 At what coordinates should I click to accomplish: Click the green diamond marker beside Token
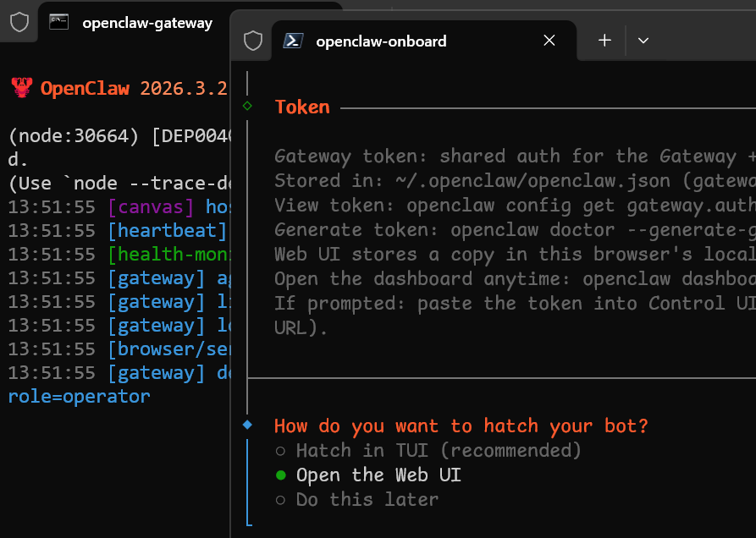click(x=247, y=106)
